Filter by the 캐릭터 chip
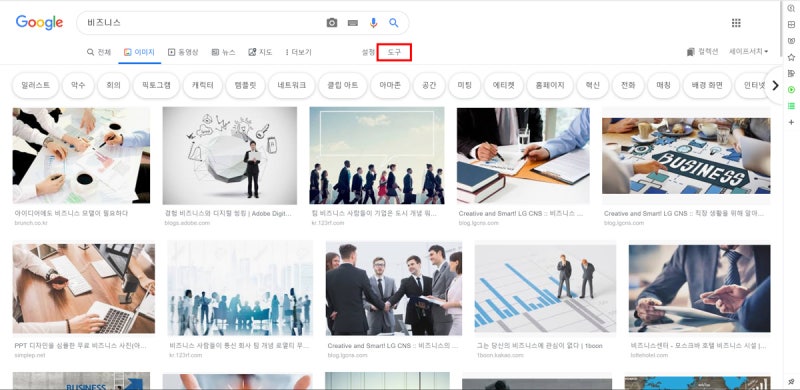Viewport: 800px width, 390px height. click(203, 86)
